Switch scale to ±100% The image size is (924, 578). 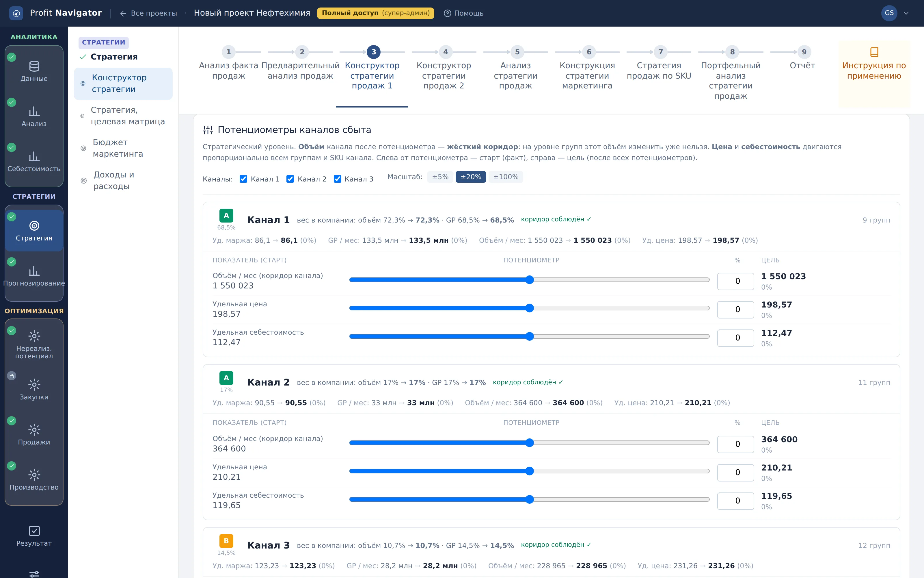click(x=506, y=177)
